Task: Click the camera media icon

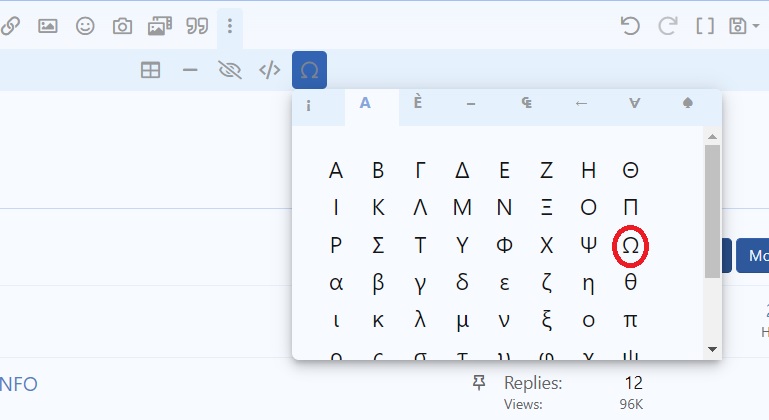Action: pos(122,27)
